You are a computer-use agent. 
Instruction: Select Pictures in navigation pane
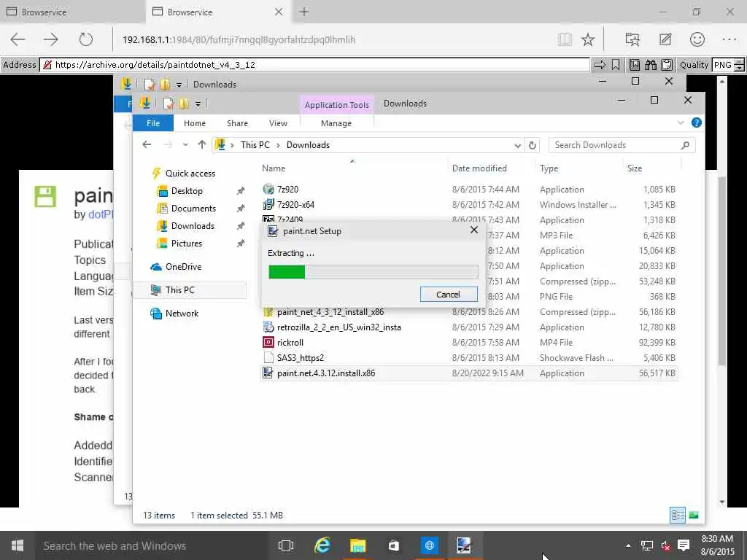[x=186, y=244]
